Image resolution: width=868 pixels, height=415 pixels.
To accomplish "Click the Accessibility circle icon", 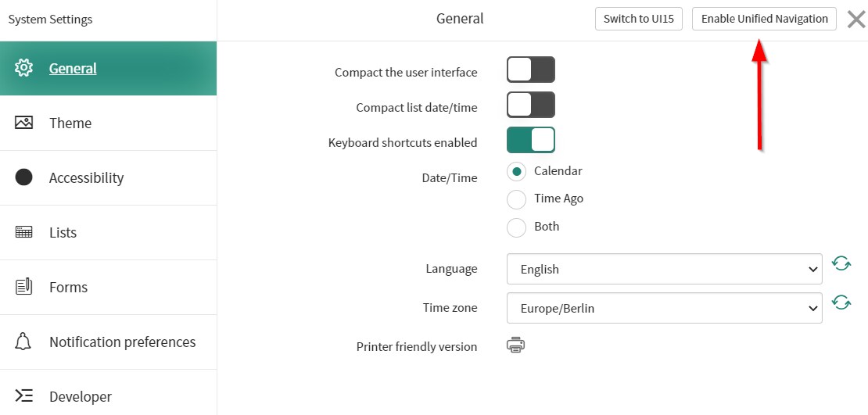I will (24, 177).
